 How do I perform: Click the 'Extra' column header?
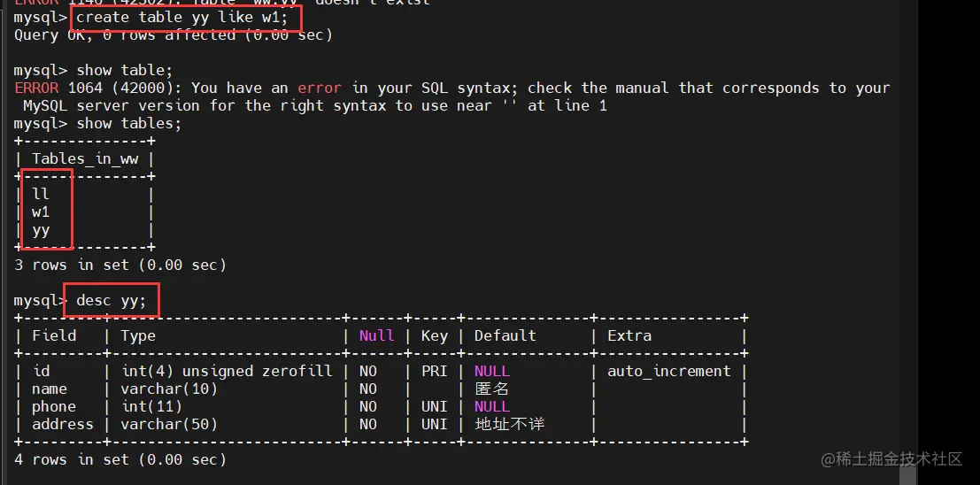629,335
